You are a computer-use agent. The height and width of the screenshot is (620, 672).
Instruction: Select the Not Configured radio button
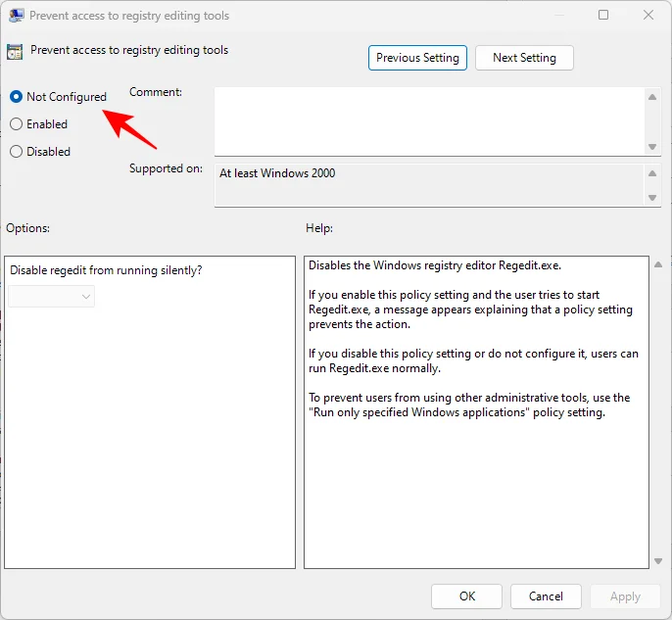17,97
